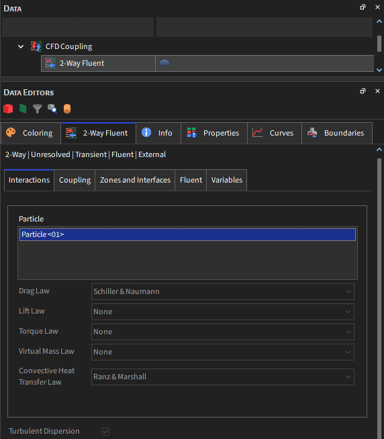Click the Boundaries tab icon

[x=312, y=133]
